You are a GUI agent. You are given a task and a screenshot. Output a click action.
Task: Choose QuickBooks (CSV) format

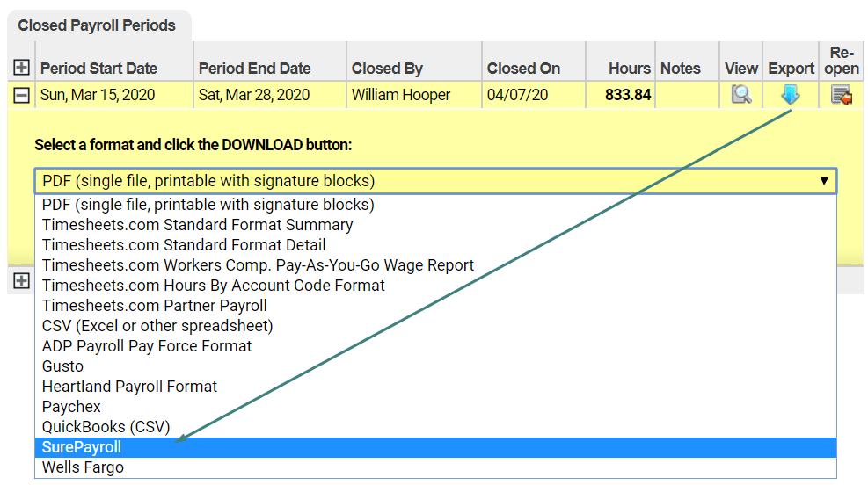[435, 427]
